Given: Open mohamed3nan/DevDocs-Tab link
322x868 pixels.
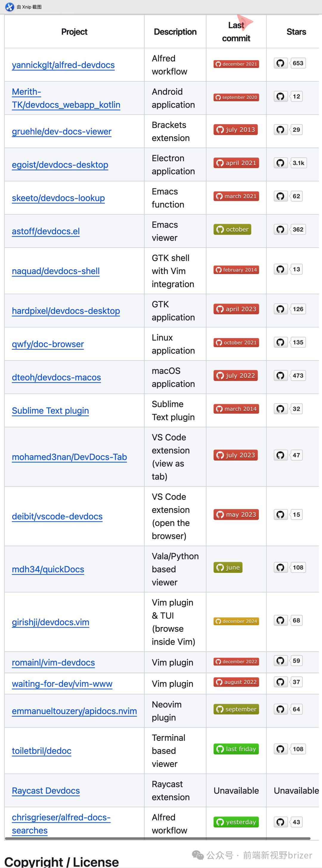Looking at the screenshot, I should click(x=69, y=457).
